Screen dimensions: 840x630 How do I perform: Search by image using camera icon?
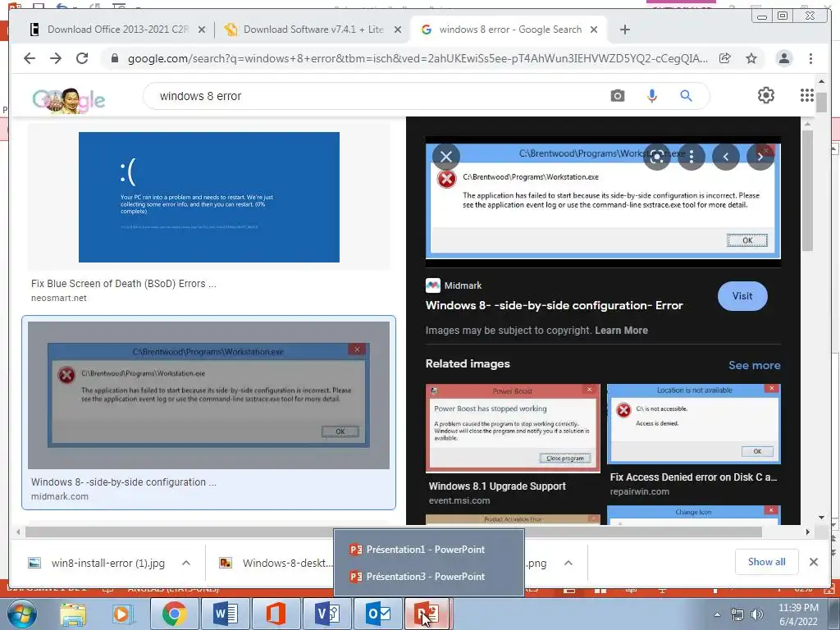click(618, 96)
